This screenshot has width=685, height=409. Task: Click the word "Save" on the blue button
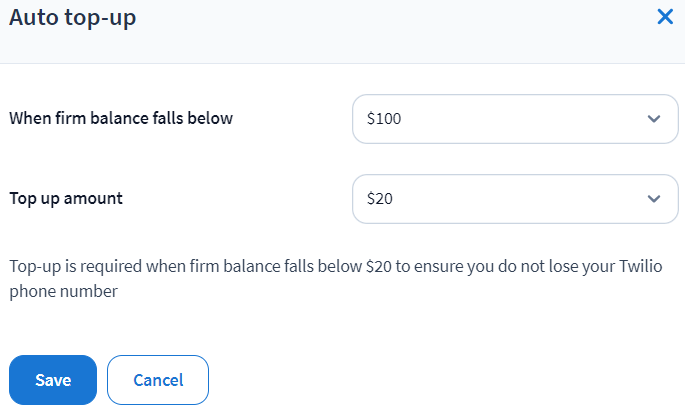pos(53,380)
